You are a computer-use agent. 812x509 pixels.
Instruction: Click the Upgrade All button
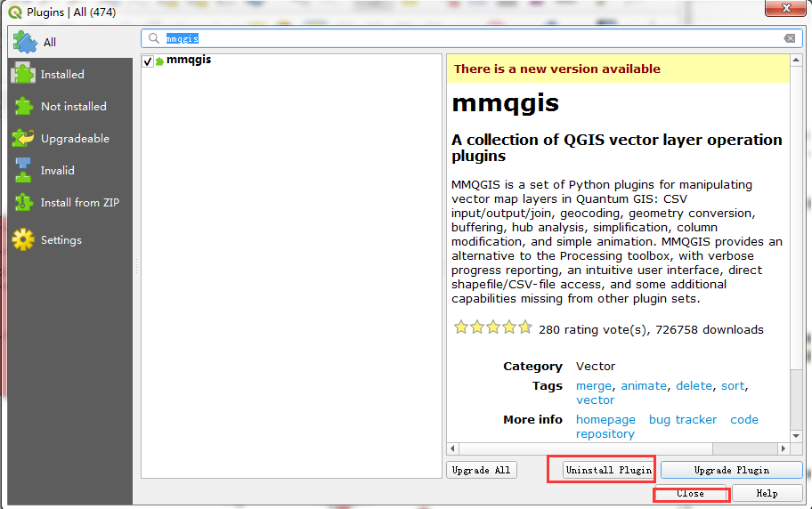(481, 470)
